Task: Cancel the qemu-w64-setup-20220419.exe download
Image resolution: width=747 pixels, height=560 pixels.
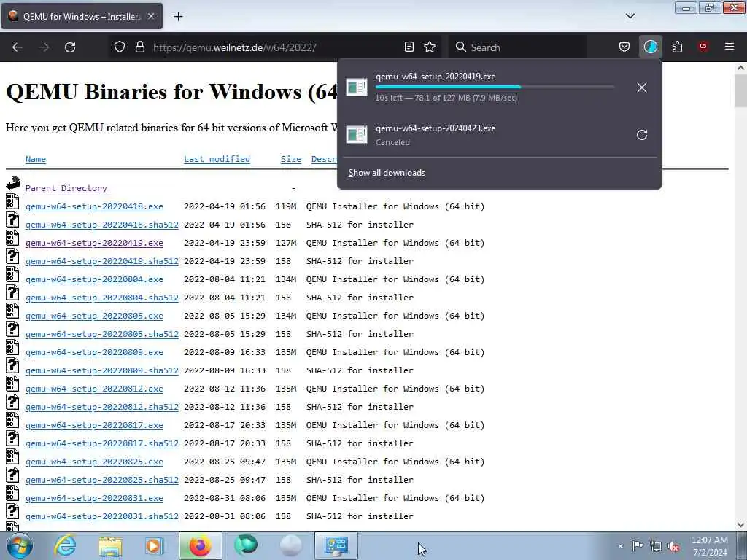Action: click(x=642, y=87)
